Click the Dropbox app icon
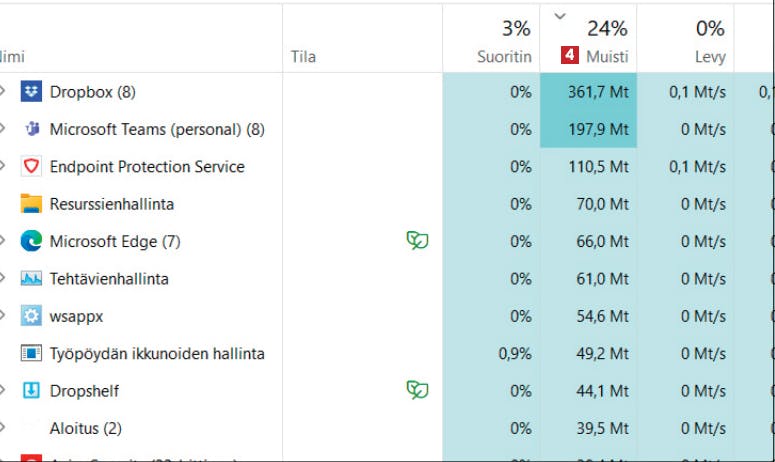Image resolution: width=775 pixels, height=462 pixels. 31,92
